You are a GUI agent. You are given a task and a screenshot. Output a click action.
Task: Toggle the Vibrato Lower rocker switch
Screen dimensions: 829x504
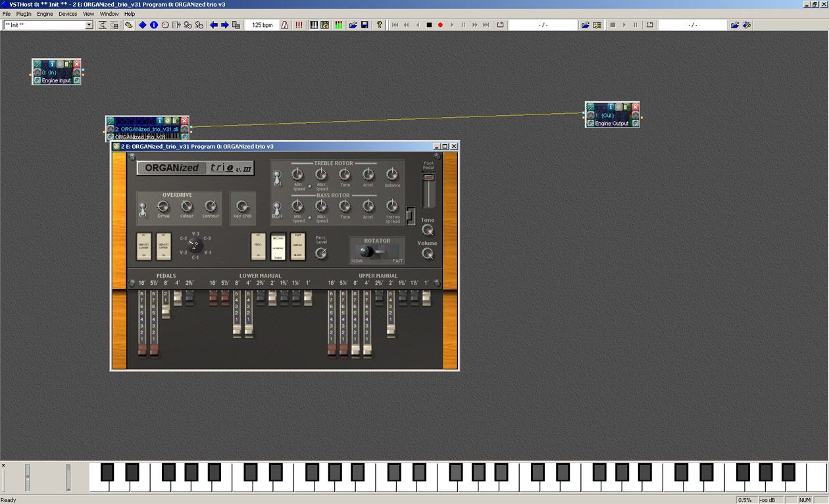click(143, 246)
